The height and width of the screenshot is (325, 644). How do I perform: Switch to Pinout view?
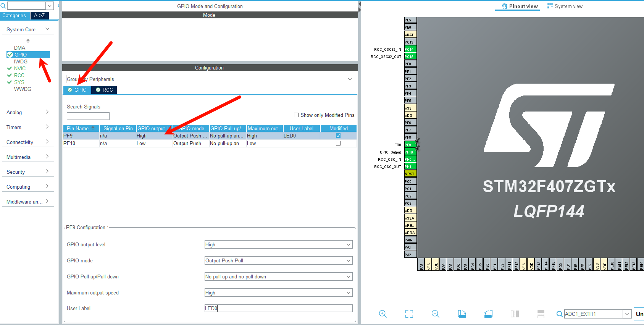[520, 6]
